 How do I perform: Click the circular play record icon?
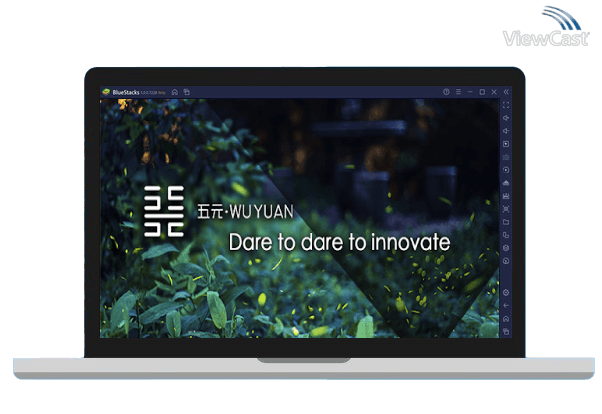click(506, 170)
